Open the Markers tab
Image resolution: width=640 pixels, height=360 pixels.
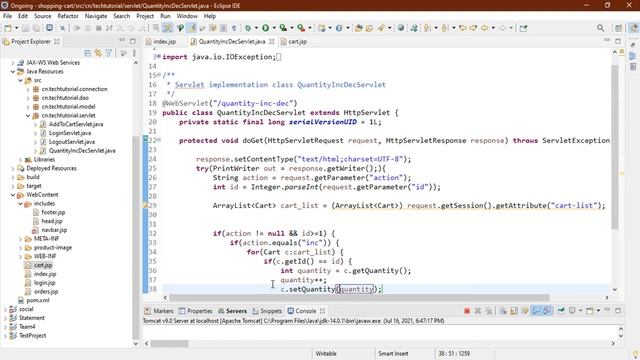click(x=159, y=311)
